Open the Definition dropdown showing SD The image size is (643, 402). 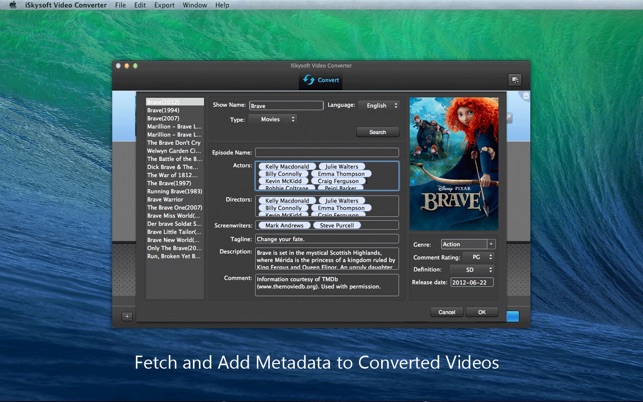tap(472, 270)
